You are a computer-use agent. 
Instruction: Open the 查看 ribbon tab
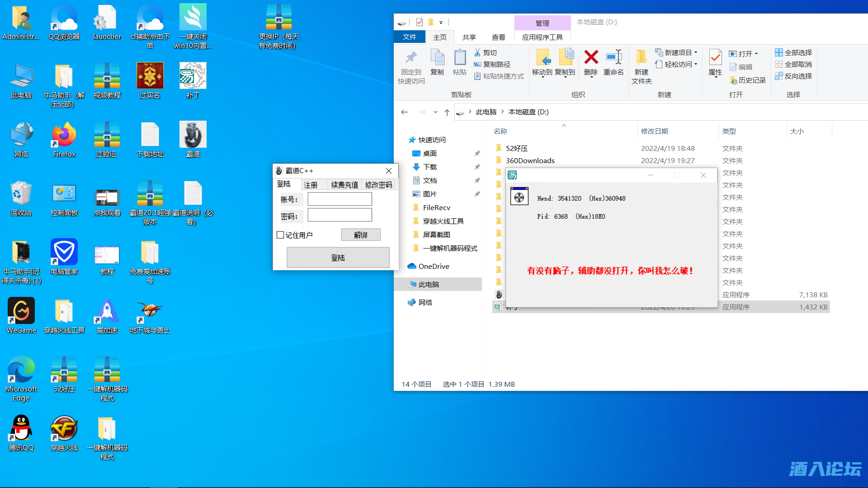coord(499,37)
